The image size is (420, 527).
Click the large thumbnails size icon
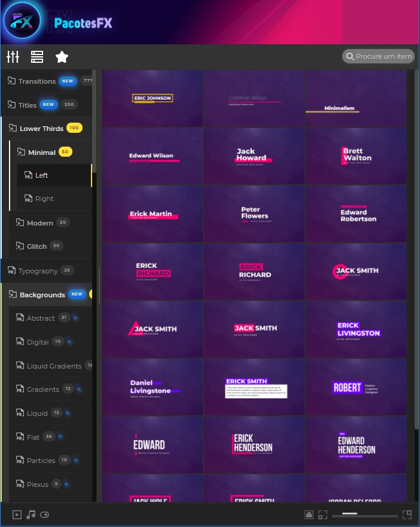[x=407, y=514]
